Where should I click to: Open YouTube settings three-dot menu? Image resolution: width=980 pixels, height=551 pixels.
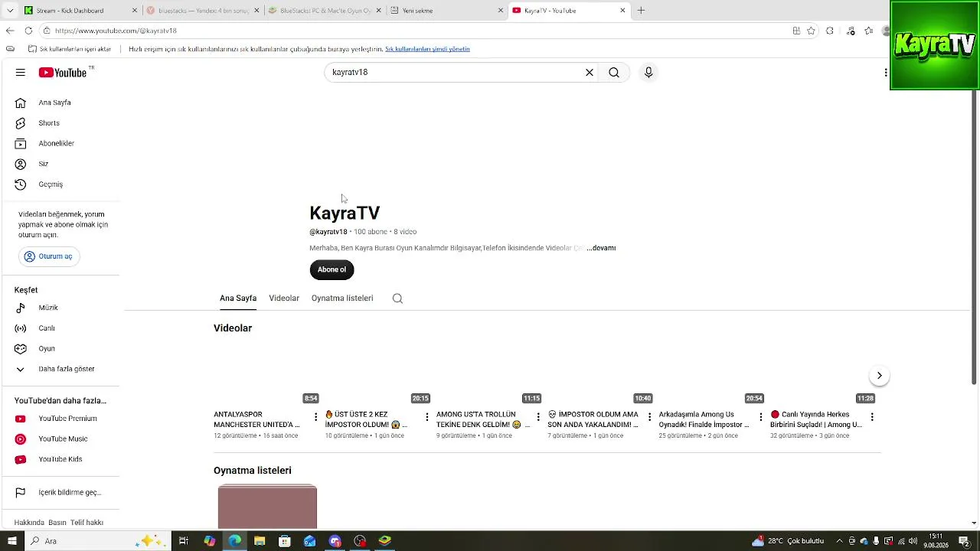tap(886, 73)
